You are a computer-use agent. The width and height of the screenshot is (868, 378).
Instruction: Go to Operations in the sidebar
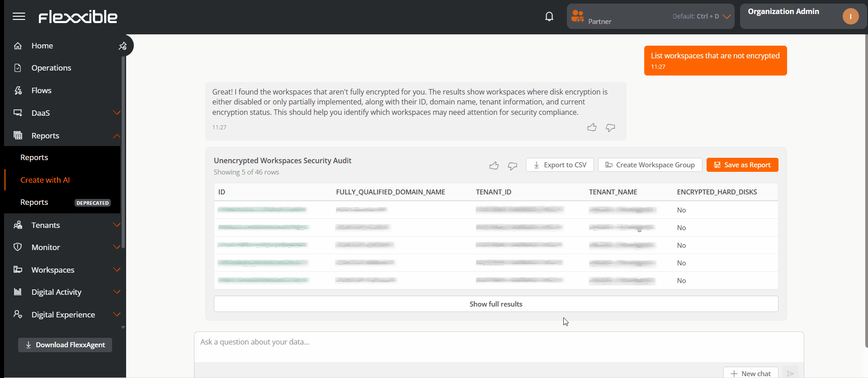point(51,68)
